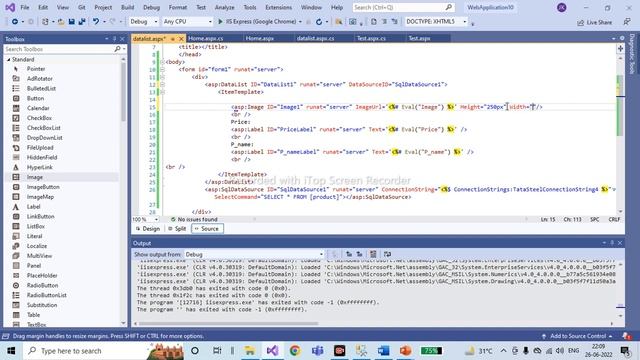Select the DropDownList control in Toolbox
640x360 pixels.
[x=44, y=138]
